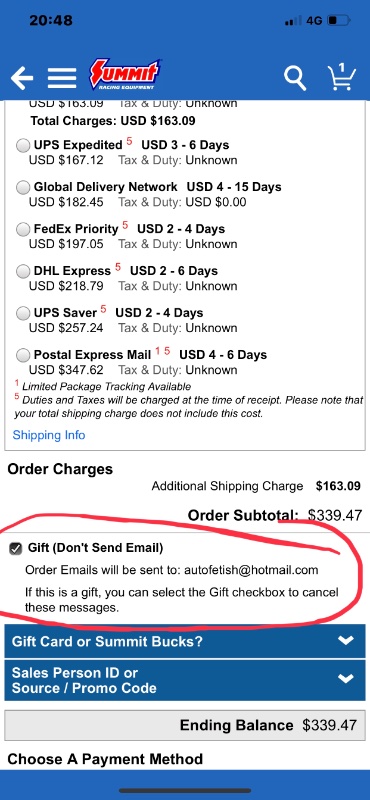This screenshot has height=800, width=370.
Task: Open the search magnifier icon
Action: click(295, 79)
